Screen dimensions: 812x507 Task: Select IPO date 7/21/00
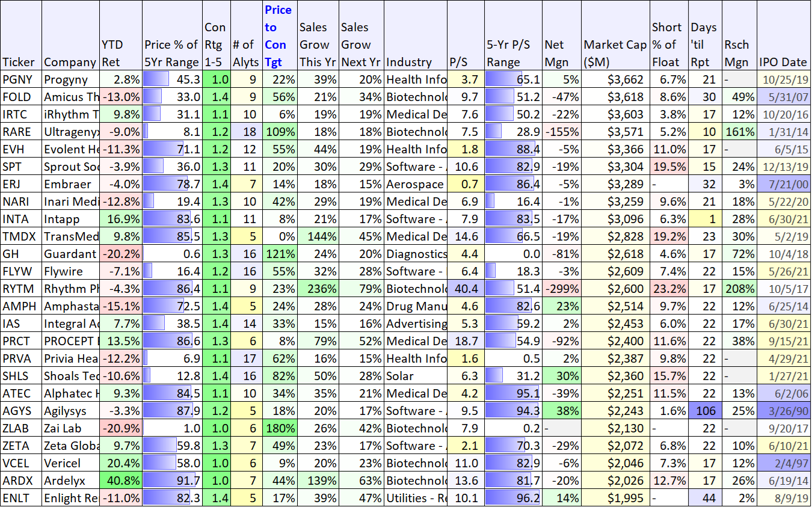tap(784, 184)
